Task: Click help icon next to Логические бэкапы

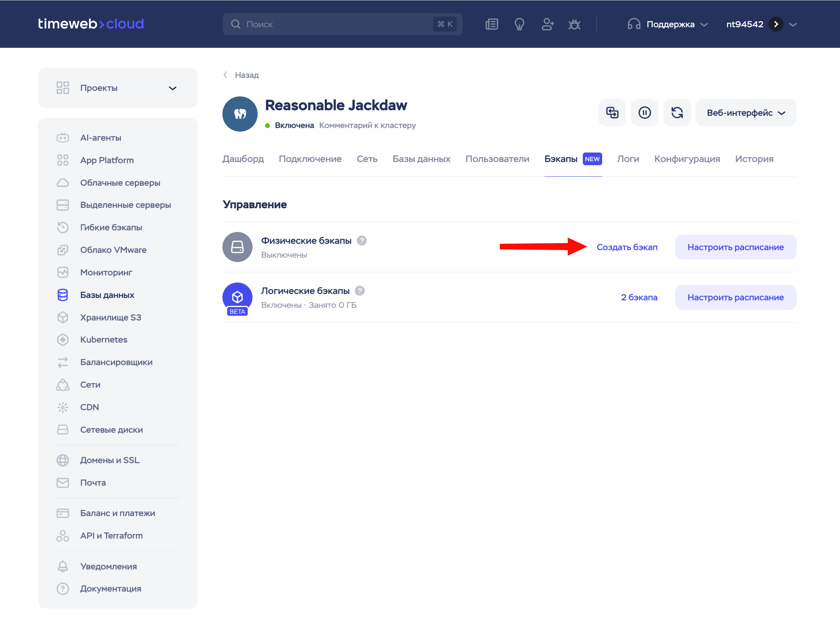Action: [360, 291]
